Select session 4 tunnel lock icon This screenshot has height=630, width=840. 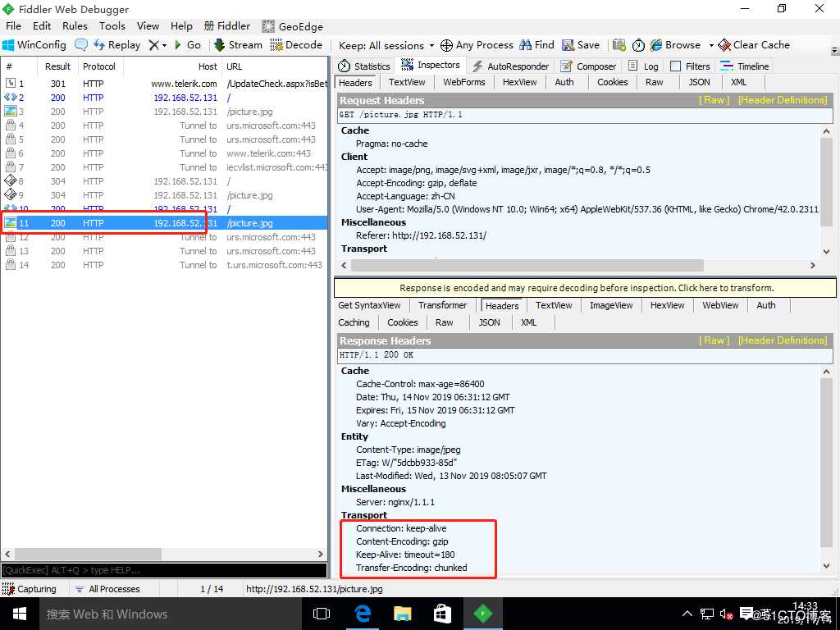(x=10, y=125)
